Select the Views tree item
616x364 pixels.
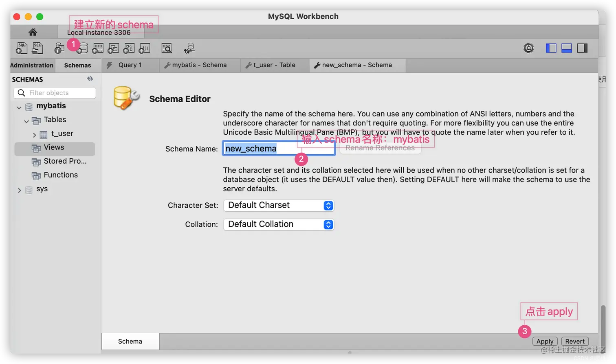tap(55, 149)
